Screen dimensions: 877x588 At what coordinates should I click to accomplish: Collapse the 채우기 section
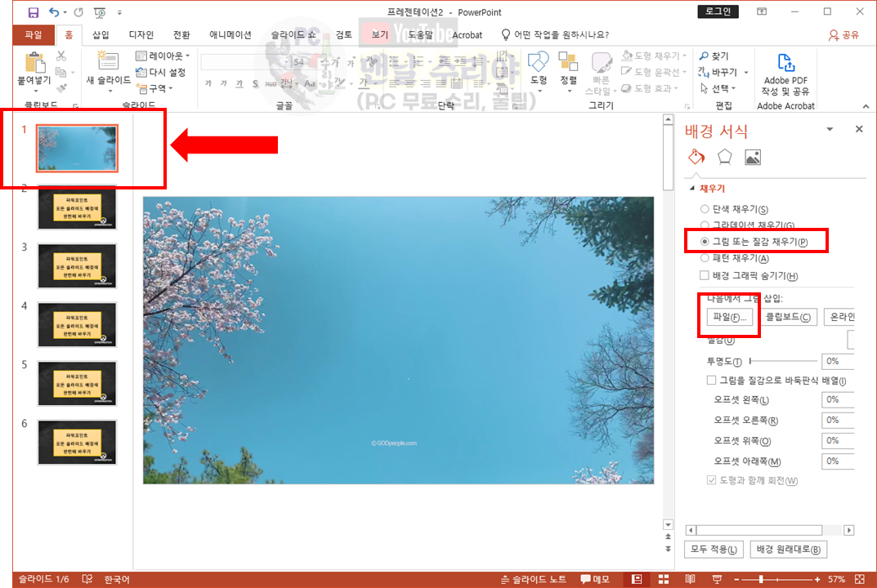click(x=692, y=189)
